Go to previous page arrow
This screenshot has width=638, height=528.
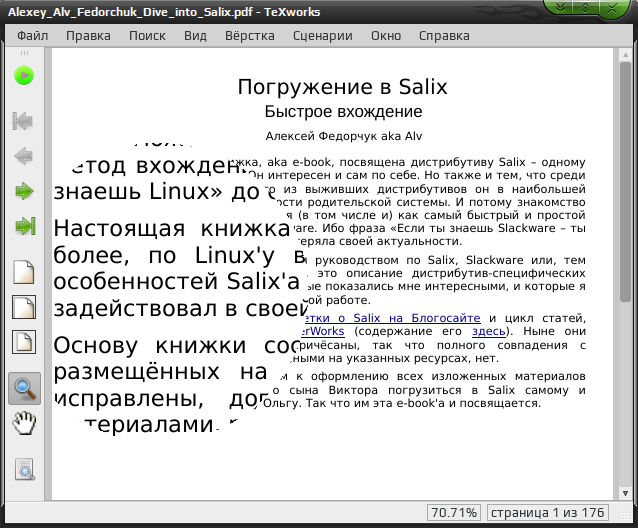click(x=24, y=156)
